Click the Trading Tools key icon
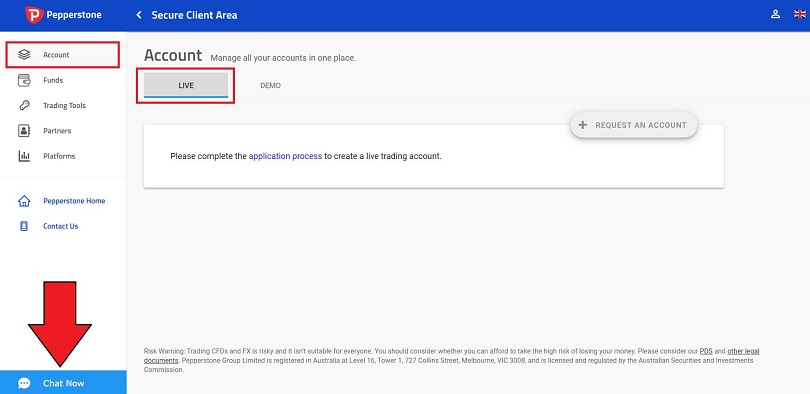The width and height of the screenshot is (810, 394). [x=24, y=105]
